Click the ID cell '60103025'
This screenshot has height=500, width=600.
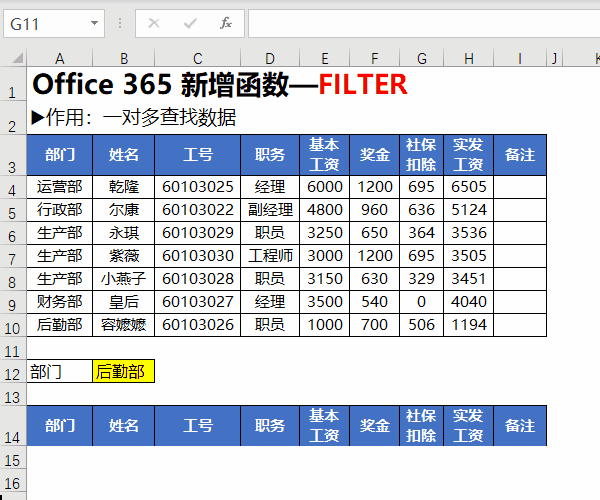197,187
